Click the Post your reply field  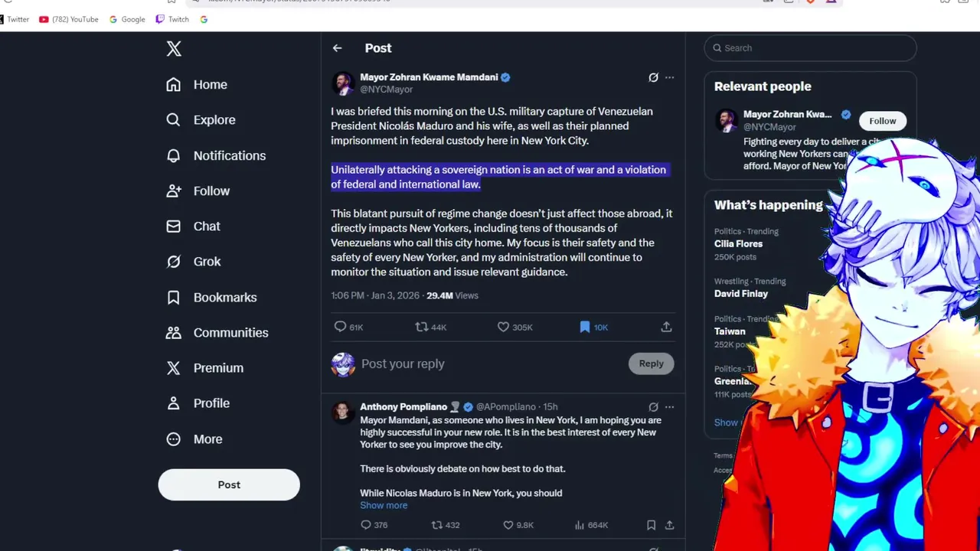[490, 364]
